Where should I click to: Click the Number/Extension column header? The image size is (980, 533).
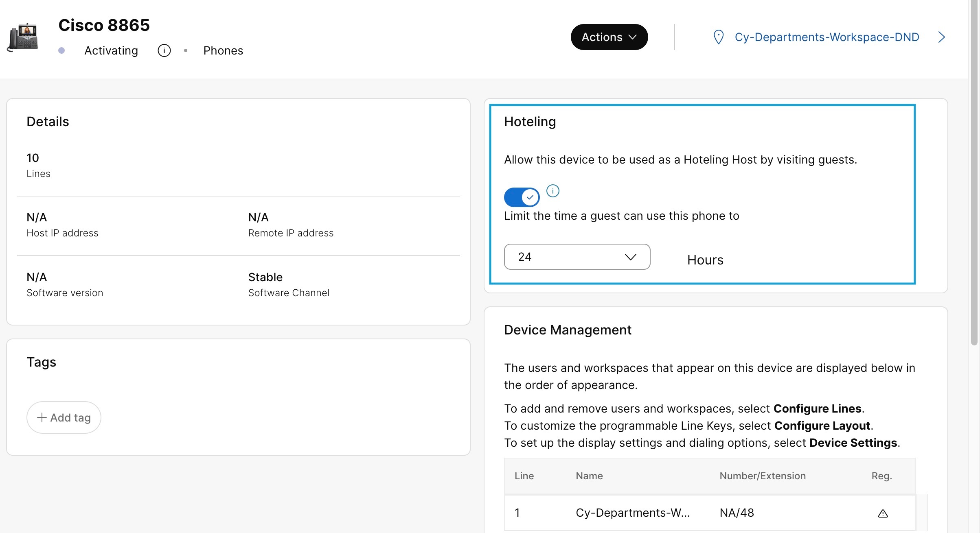[x=763, y=476]
